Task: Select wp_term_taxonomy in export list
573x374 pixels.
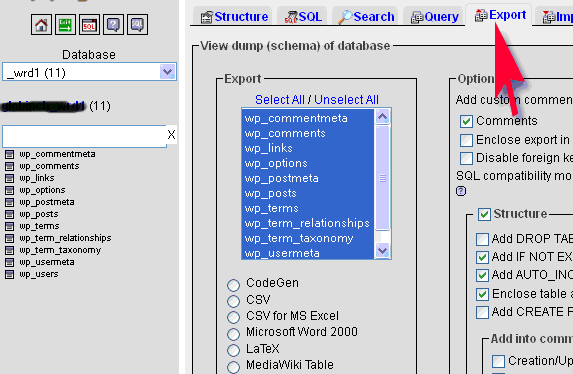Action: 308,238
